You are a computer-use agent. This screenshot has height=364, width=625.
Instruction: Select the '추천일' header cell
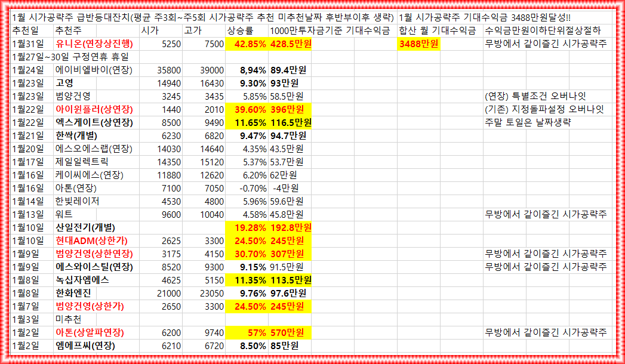click(26, 30)
